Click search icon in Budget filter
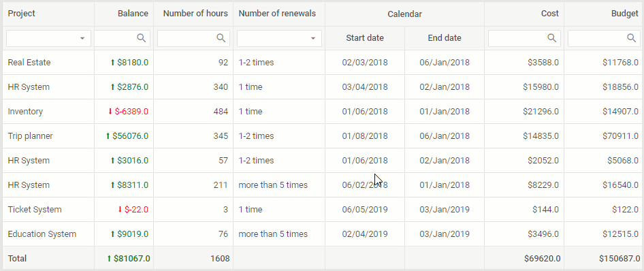The width and height of the screenshot is (644, 271). [x=632, y=38]
